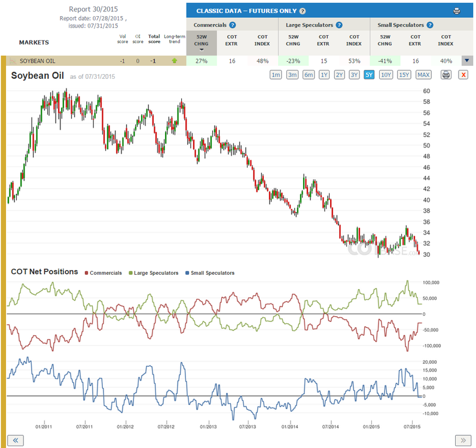476x448 pixels.
Task: Click Large Speculators 52W CHNG header
Action: click(x=293, y=41)
